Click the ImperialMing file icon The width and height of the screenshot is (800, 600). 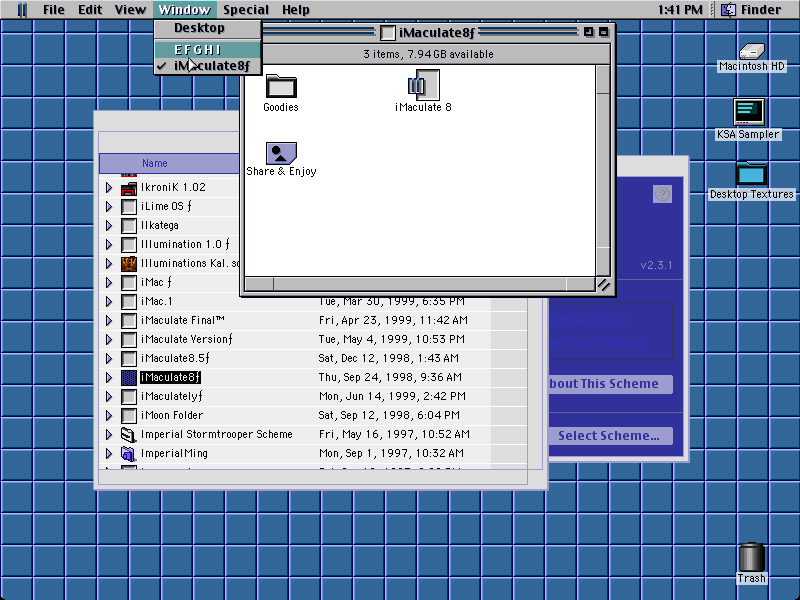[129, 453]
